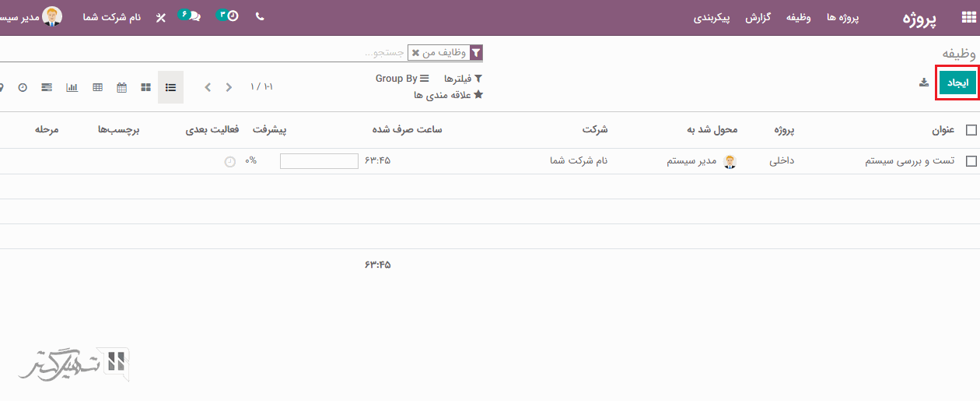This screenshot has width=980, height=401.
Task: Click مدیر سیستم assignee avatar in row
Action: coord(730,161)
